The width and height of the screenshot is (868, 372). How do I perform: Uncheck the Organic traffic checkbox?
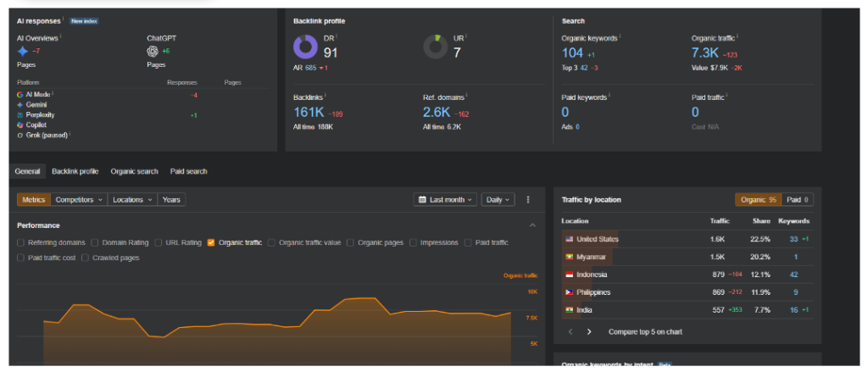pyautogui.click(x=211, y=242)
